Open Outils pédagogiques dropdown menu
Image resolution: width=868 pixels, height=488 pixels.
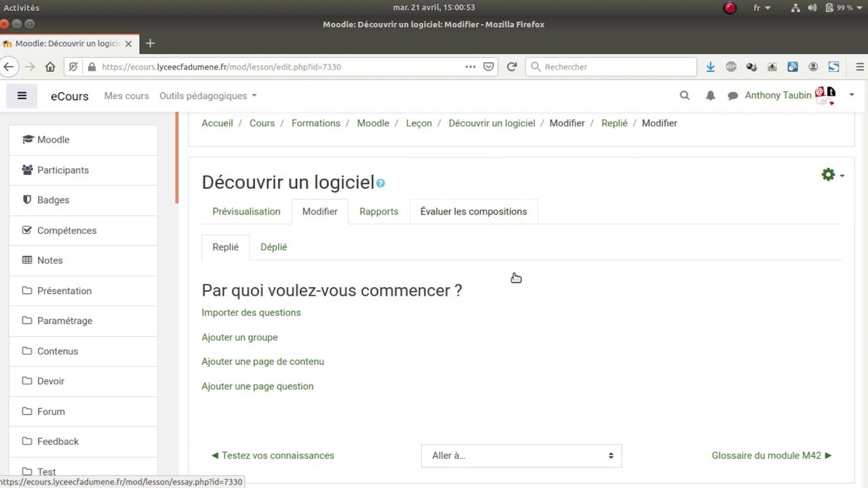208,96
